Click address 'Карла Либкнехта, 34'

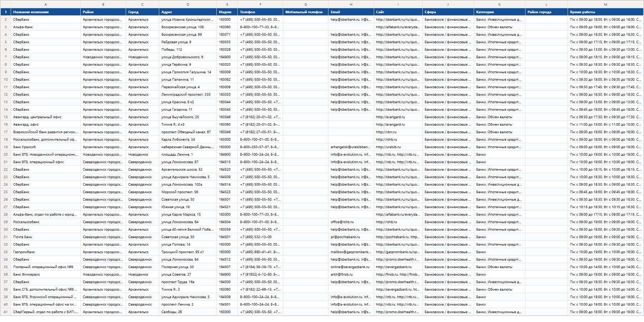pos(188,140)
